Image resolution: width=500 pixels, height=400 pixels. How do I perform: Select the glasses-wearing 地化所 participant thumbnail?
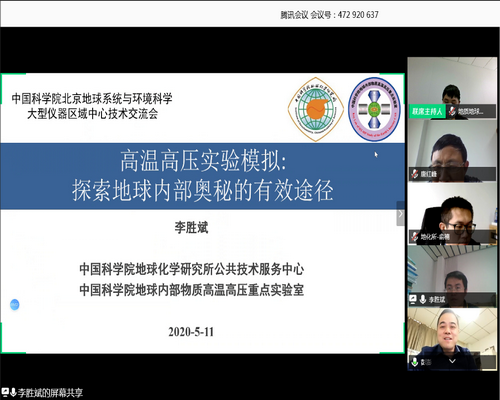pos(452,213)
